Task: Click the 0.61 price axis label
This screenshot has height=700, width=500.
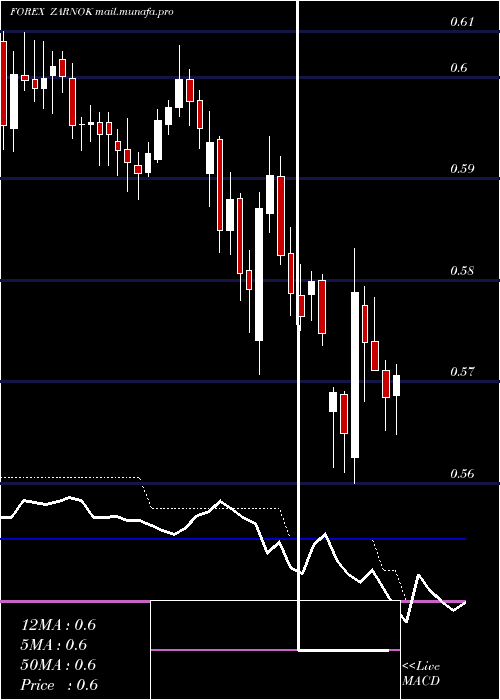Action: click(x=462, y=21)
